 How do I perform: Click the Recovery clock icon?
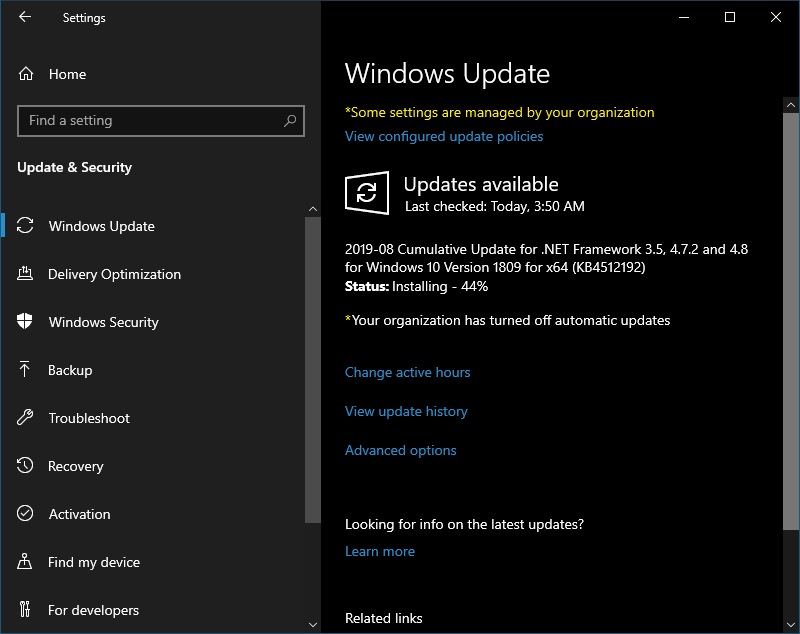click(24, 465)
